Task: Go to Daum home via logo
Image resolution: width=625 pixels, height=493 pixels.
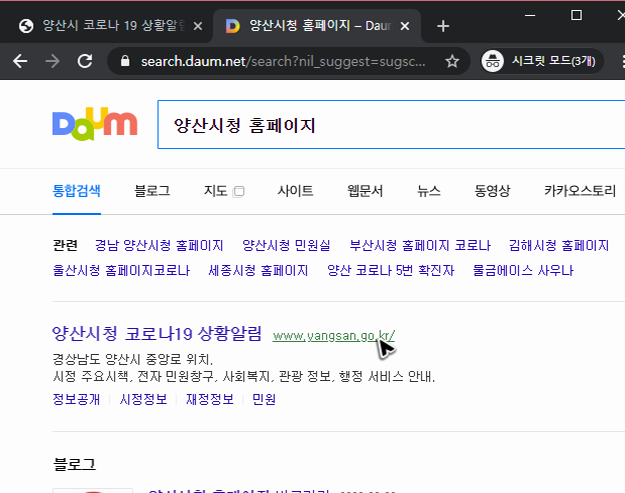Action: 95,124
